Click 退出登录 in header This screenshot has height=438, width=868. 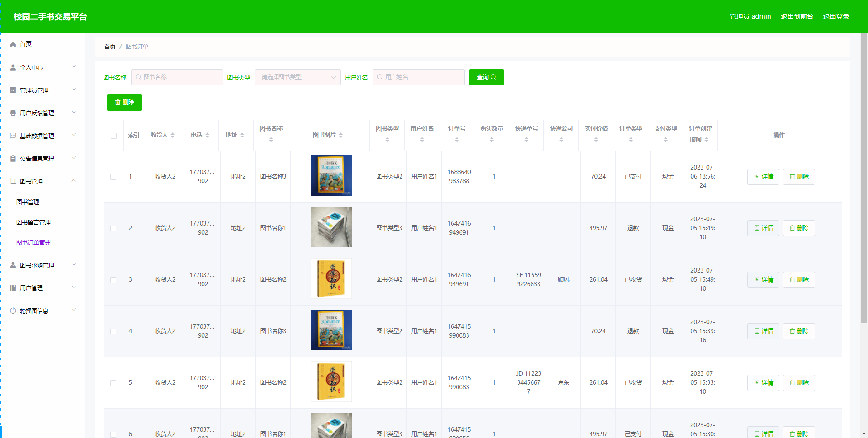tap(836, 16)
